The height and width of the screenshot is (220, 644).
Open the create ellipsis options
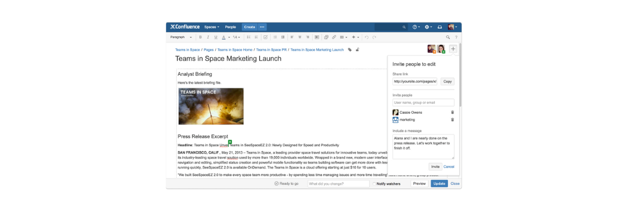coord(262,27)
